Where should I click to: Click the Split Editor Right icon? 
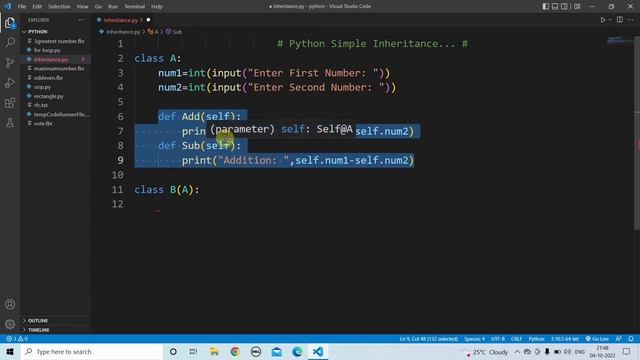click(x=620, y=20)
